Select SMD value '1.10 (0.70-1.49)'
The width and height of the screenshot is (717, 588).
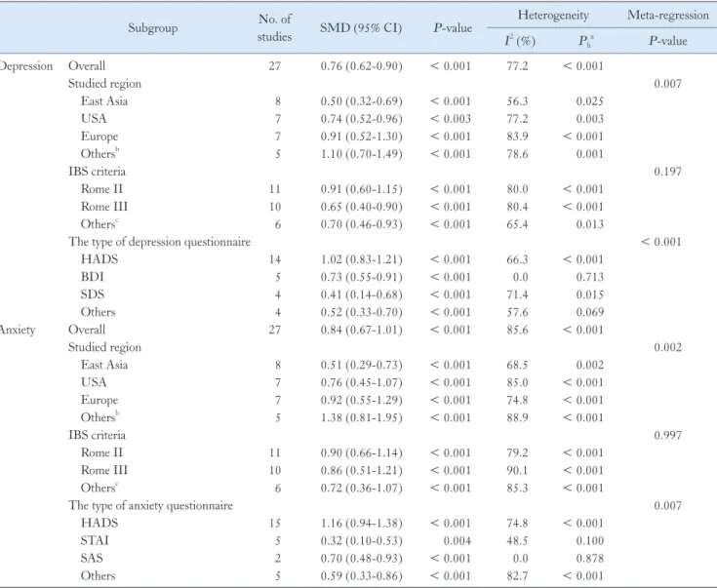coord(361,154)
